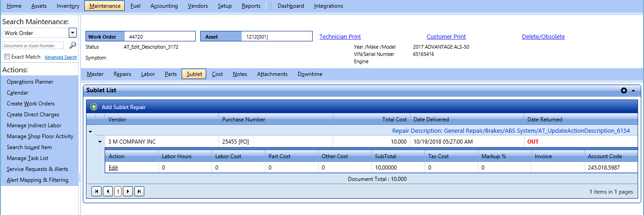The image size is (644, 215).
Task: Click the Technician Print link
Action: pyautogui.click(x=340, y=37)
